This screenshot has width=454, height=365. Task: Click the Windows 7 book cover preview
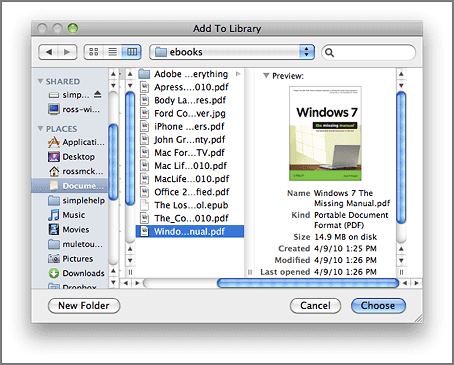tap(325, 134)
